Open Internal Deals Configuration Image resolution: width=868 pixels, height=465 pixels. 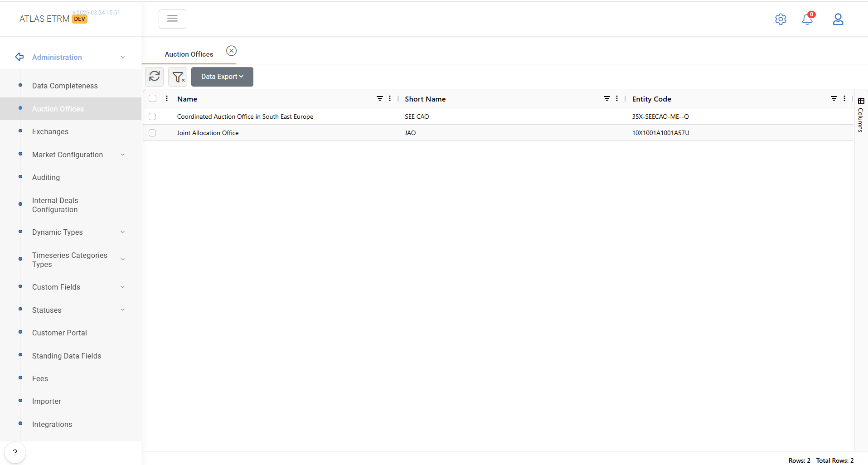coord(55,205)
